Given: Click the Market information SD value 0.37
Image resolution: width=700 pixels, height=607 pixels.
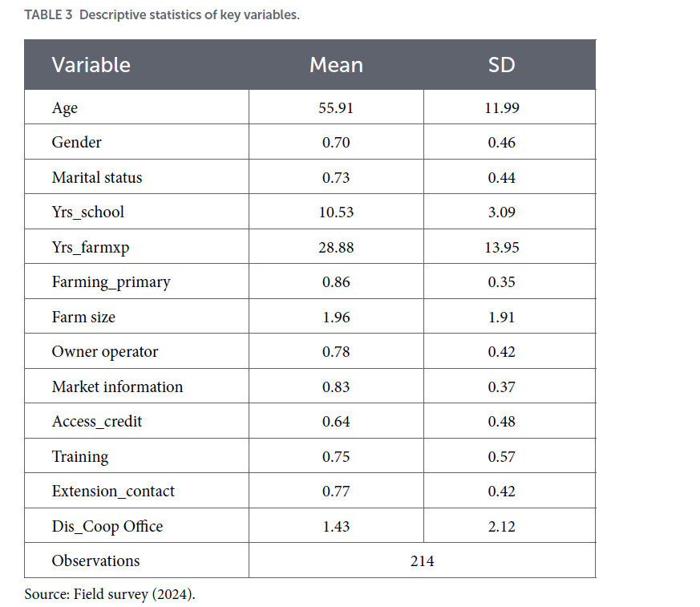Looking at the screenshot, I should coord(502,387).
